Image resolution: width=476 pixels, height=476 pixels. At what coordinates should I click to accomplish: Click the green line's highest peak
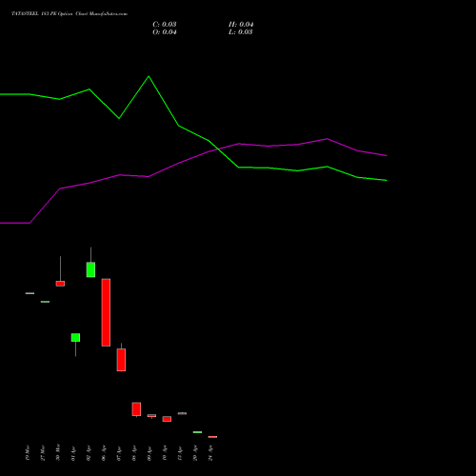coord(149,76)
